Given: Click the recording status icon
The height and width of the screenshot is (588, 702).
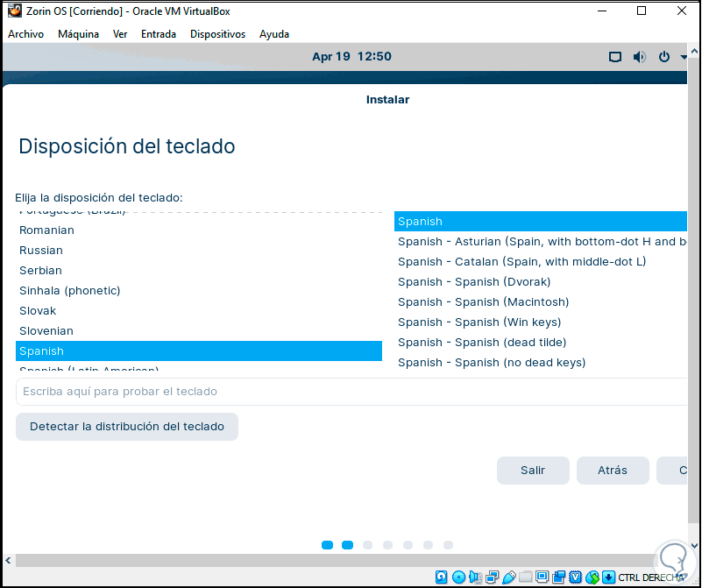Looking at the screenshot, I should (559, 577).
